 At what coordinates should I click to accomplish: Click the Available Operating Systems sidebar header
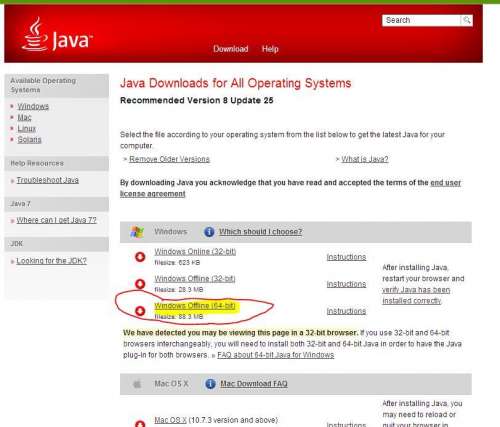point(57,85)
